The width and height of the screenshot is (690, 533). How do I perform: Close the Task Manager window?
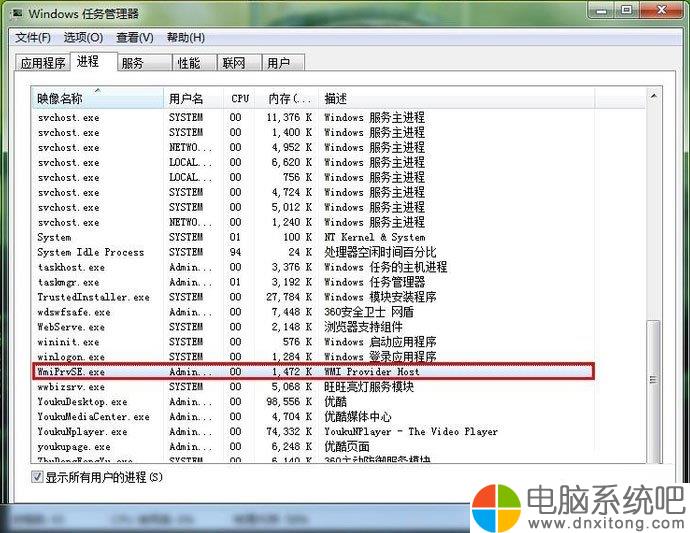coord(661,11)
